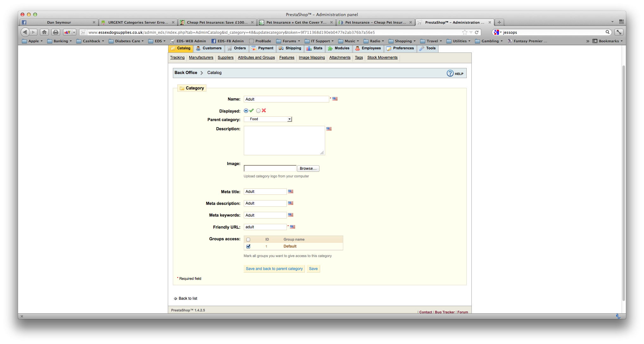Click the browser print icon
The image size is (644, 344).
[56, 32]
